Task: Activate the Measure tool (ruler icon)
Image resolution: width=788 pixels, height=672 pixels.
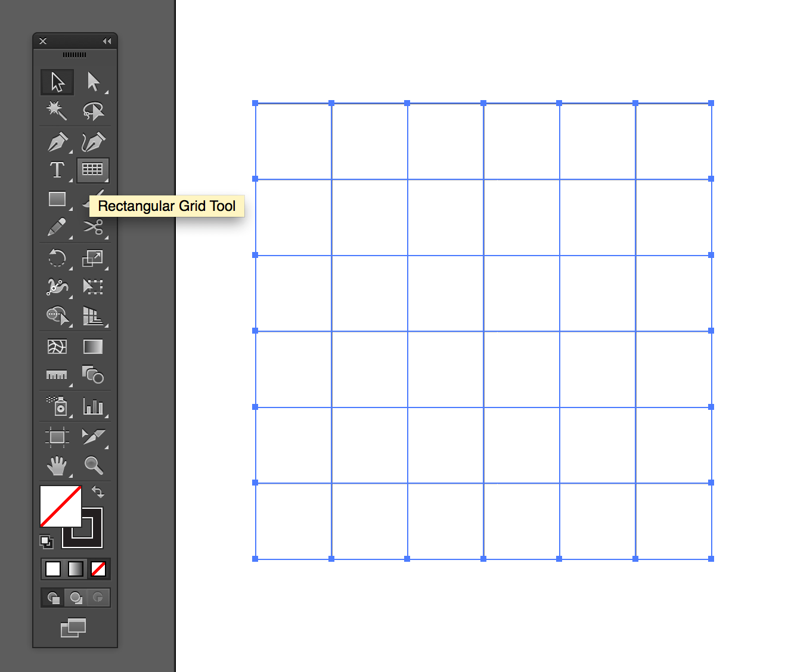Action: [57, 375]
